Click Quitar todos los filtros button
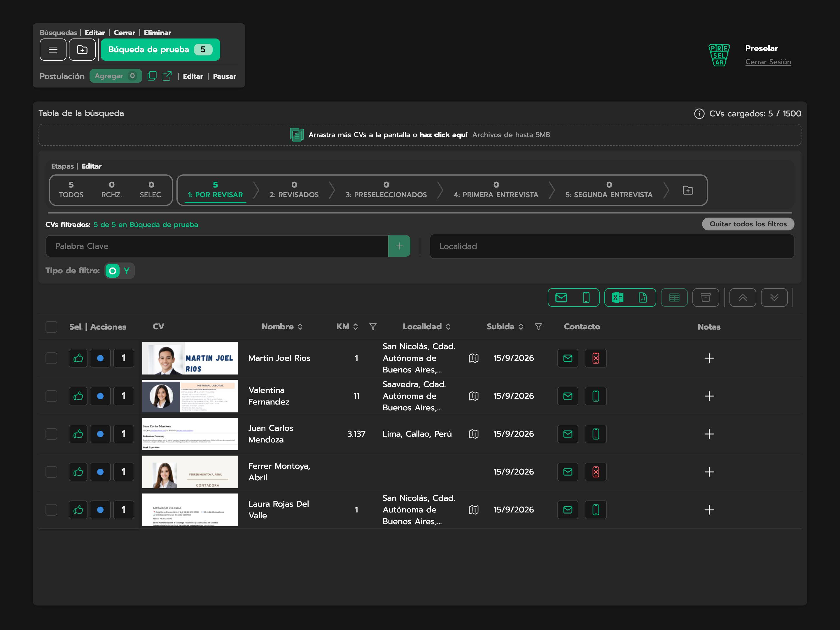The width and height of the screenshot is (840, 630). pos(748,224)
